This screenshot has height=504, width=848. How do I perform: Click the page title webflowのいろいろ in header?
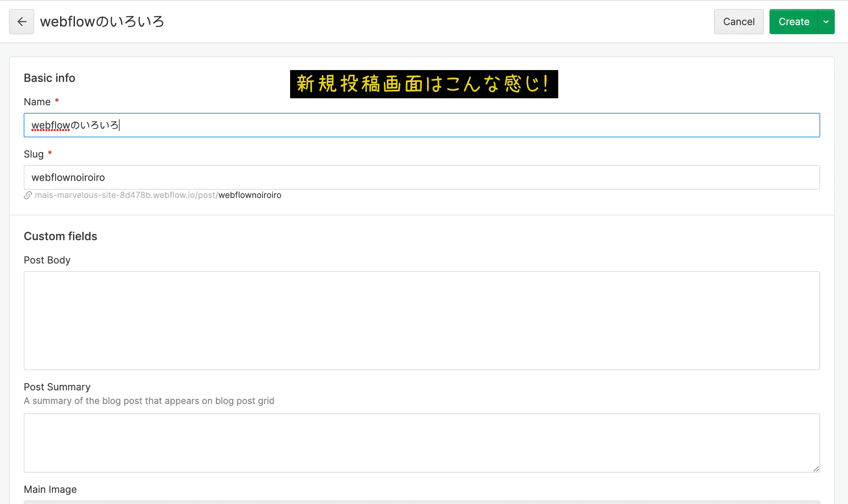pyautogui.click(x=102, y=22)
